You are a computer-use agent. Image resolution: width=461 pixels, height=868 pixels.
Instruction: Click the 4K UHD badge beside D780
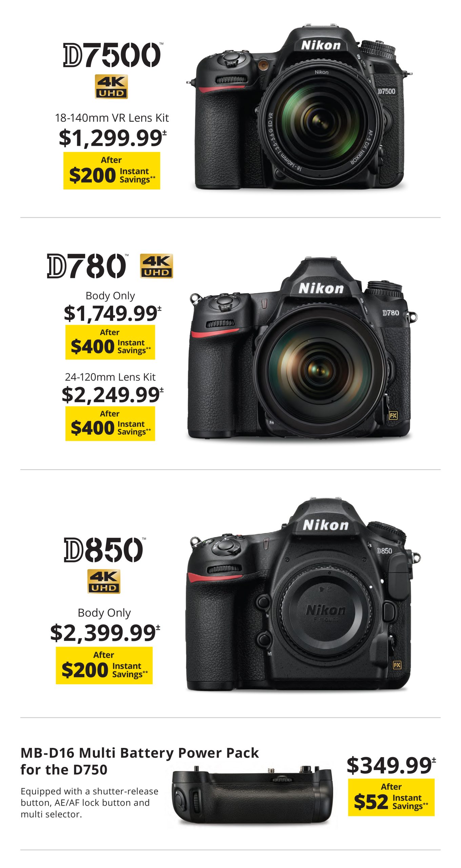point(156,266)
